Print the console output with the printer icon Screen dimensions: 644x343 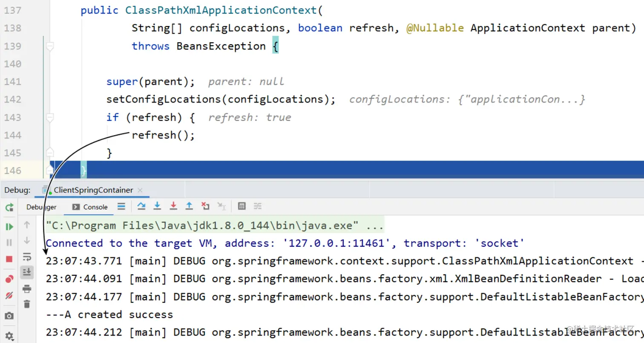[27, 289]
